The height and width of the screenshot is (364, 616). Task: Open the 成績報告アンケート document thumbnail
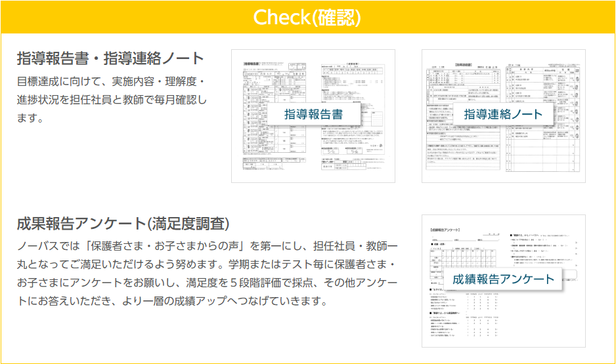504,281
